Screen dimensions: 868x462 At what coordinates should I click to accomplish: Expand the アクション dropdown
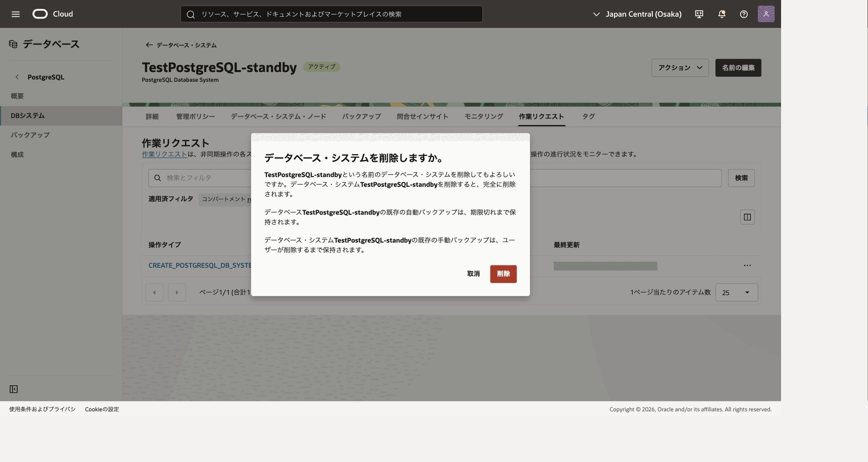pos(680,68)
